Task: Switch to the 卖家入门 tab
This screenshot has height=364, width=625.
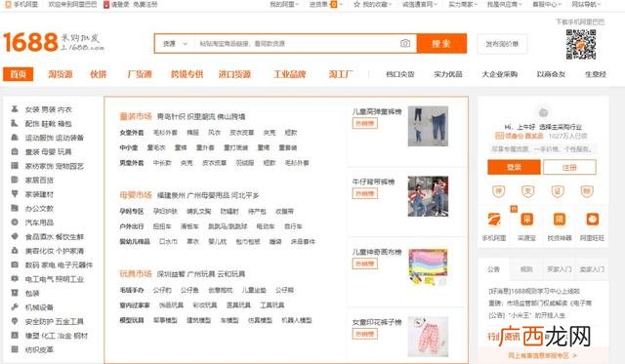Action: [x=592, y=269]
